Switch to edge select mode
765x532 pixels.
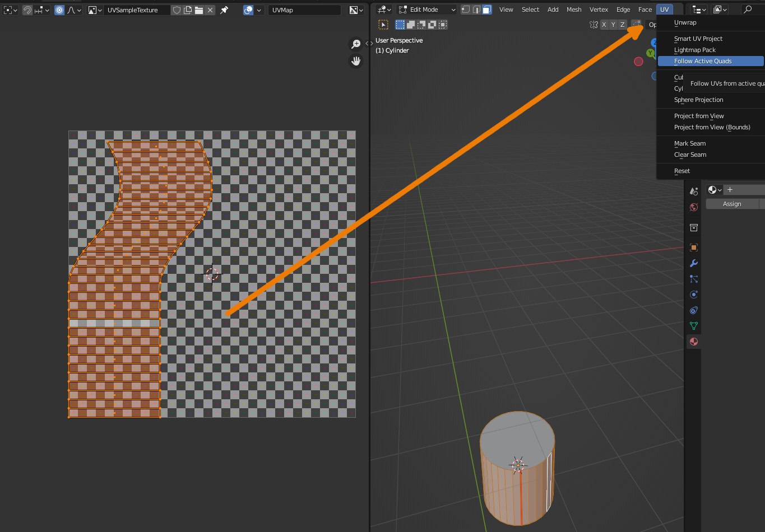tap(476, 10)
